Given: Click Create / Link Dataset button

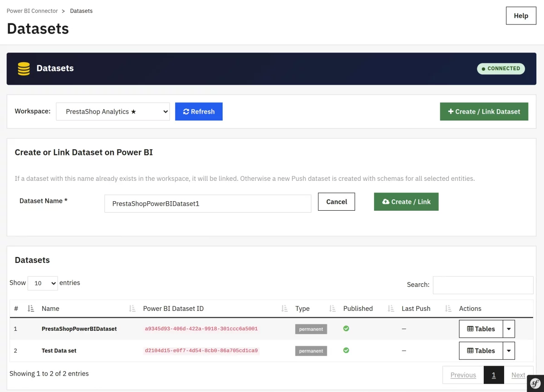Looking at the screenshot, I should pos(484,111).
